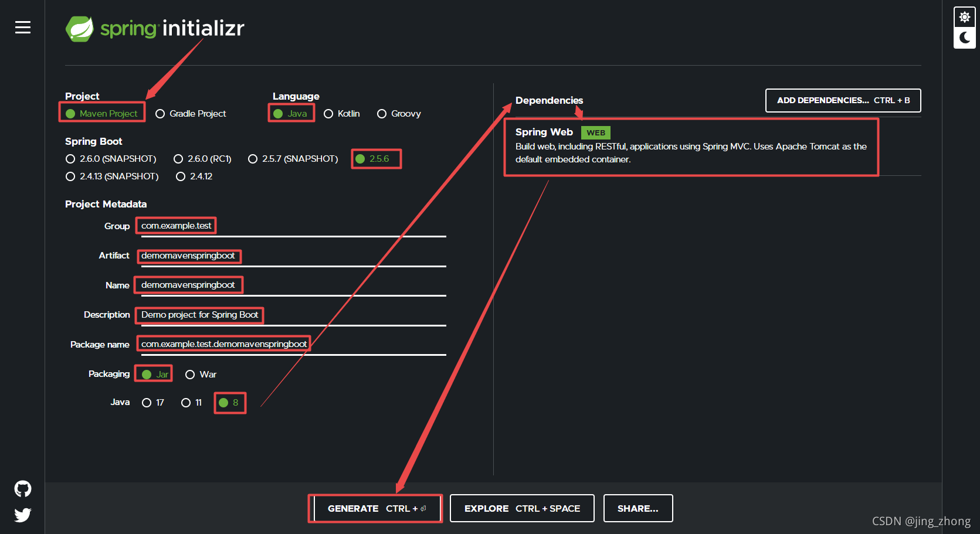Select Spring Boot 2.4.12 version
The image size is (980, 534).
pos(194,176)
